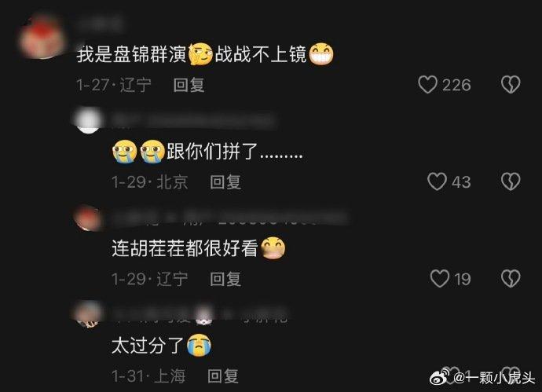Viewport: 542px width, 392px height.
Task: Dislike the comment with 19 likes
Action: tap(511, 279)
